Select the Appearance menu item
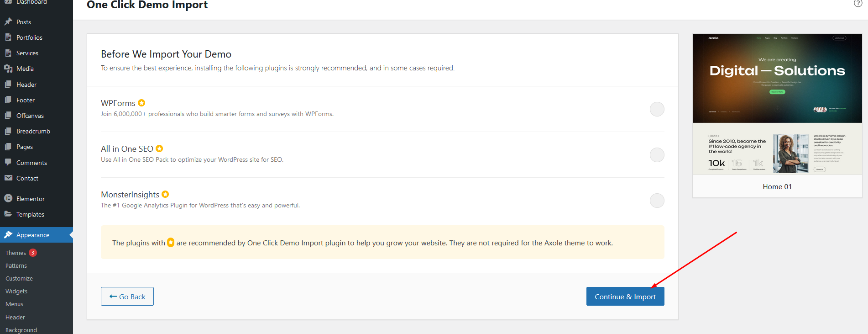This screenshot has width=868, height=334. click(37, 235)
